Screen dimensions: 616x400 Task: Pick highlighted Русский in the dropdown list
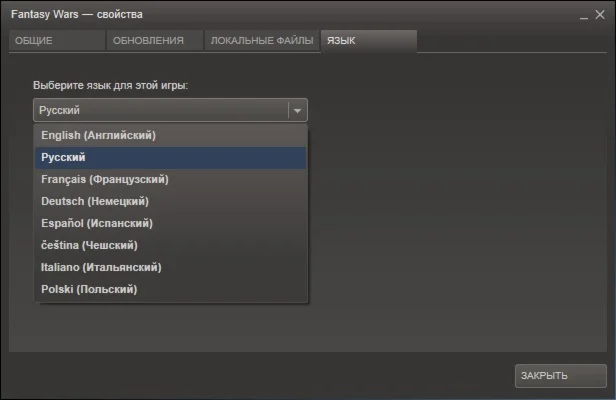(x=170, y=158)
